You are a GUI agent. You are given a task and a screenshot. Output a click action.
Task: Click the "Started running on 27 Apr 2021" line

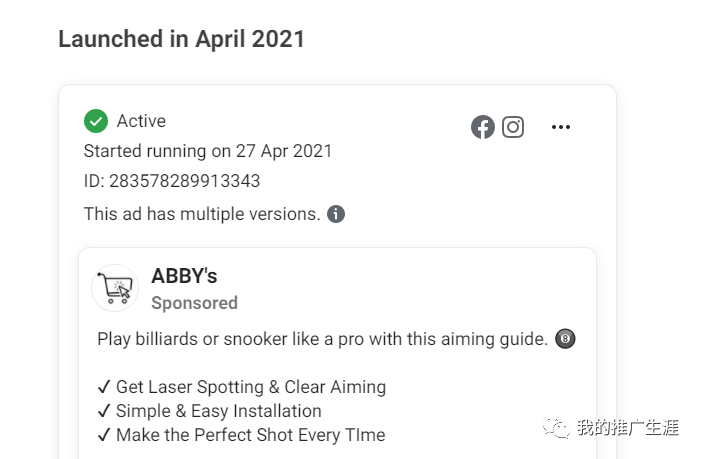pos(208,151)
